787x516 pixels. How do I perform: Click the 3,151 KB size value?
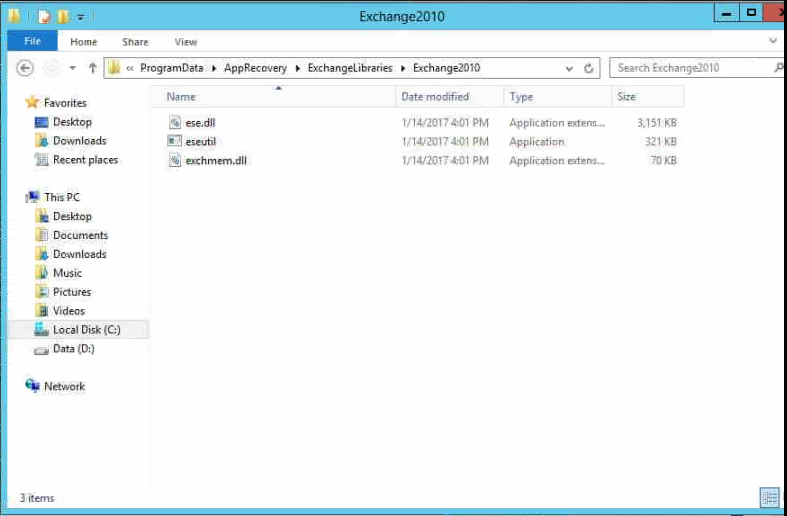pyautogui.click(x=657, y=122)
